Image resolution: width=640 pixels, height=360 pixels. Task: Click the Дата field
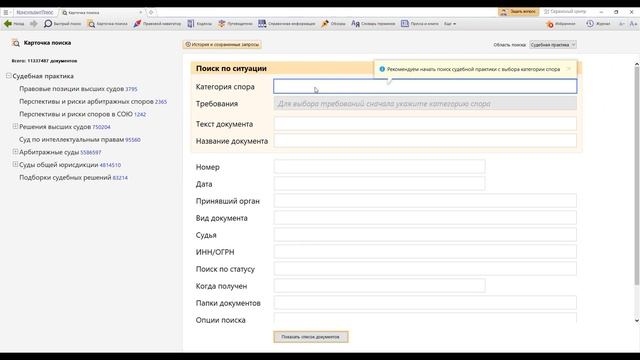click(x=379, y=184)
